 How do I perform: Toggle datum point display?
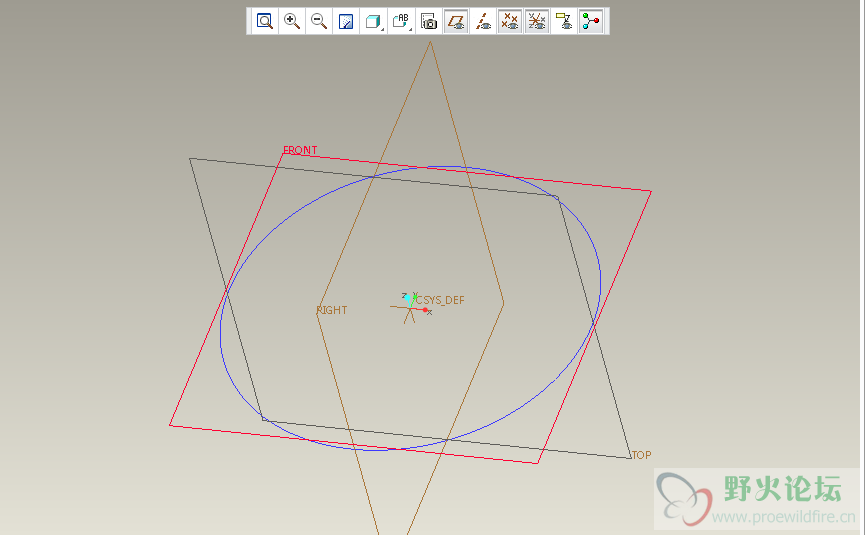point(510,22)
